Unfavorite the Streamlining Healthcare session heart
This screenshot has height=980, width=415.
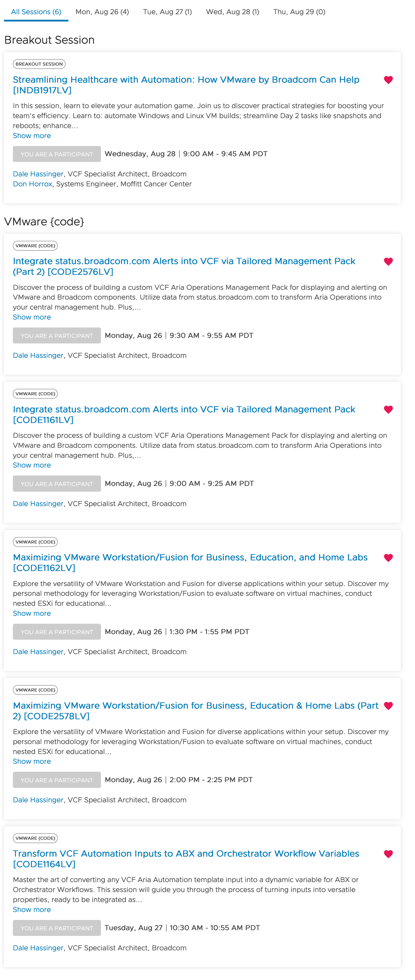pyautogui.click(x=388, y=80)
